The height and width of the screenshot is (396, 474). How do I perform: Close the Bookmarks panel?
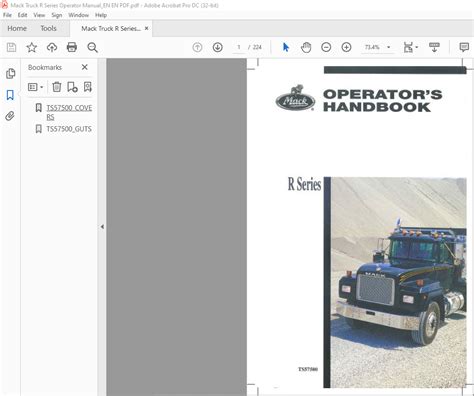coord(85,67)
